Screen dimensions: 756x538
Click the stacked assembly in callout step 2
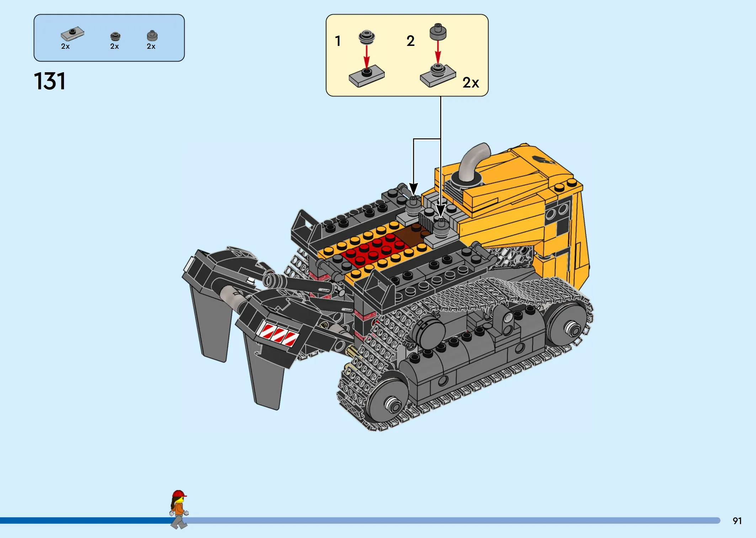tap(438, 75)
